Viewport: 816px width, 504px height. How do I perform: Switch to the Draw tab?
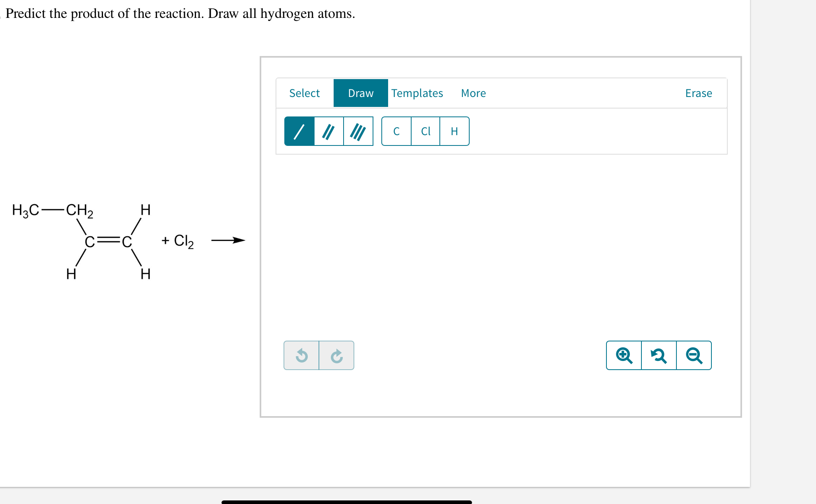pos(360,93)
